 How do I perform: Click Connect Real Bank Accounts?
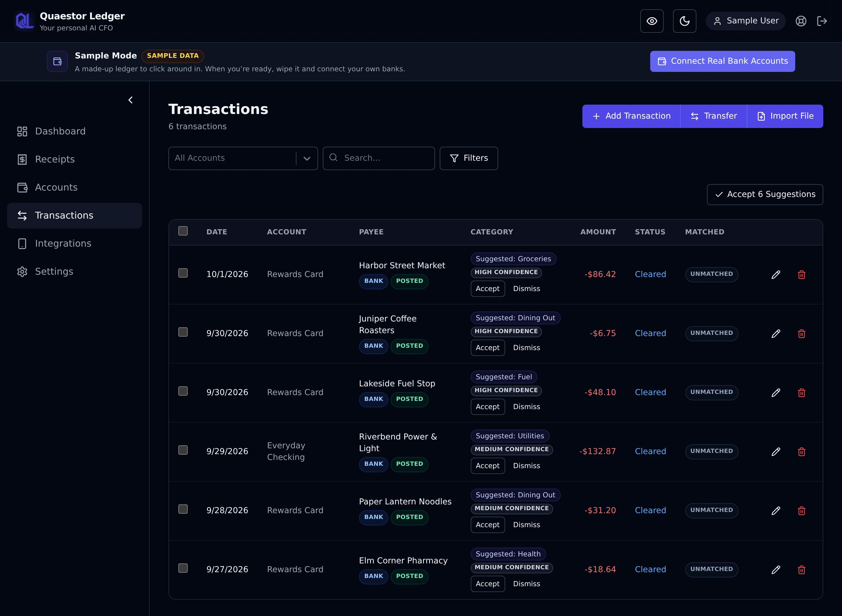722,61
